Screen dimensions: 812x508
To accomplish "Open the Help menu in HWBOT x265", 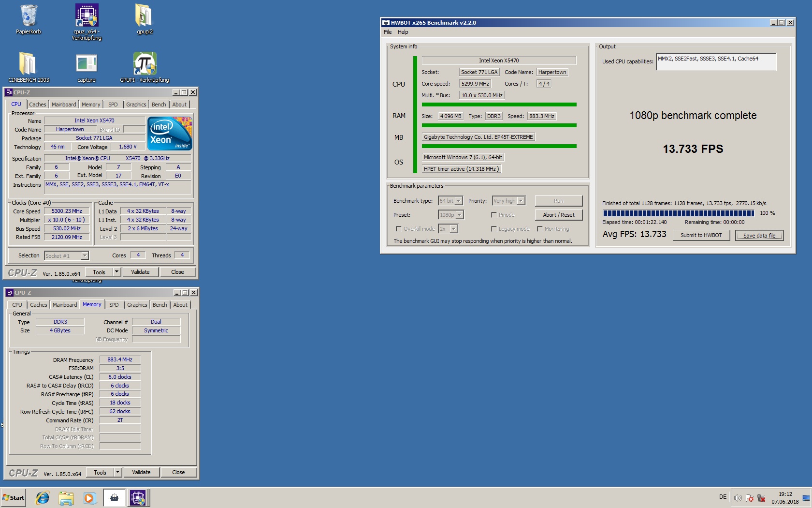I will pos(403,32).
